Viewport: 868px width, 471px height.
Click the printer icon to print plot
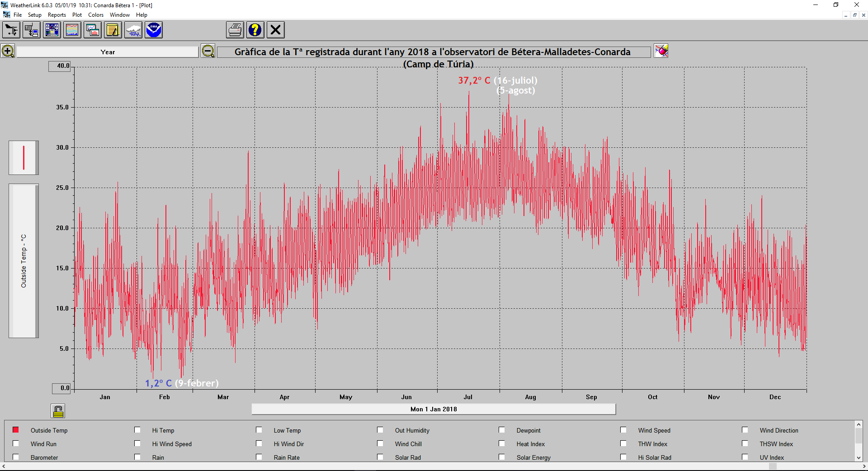tap(235, 30)
